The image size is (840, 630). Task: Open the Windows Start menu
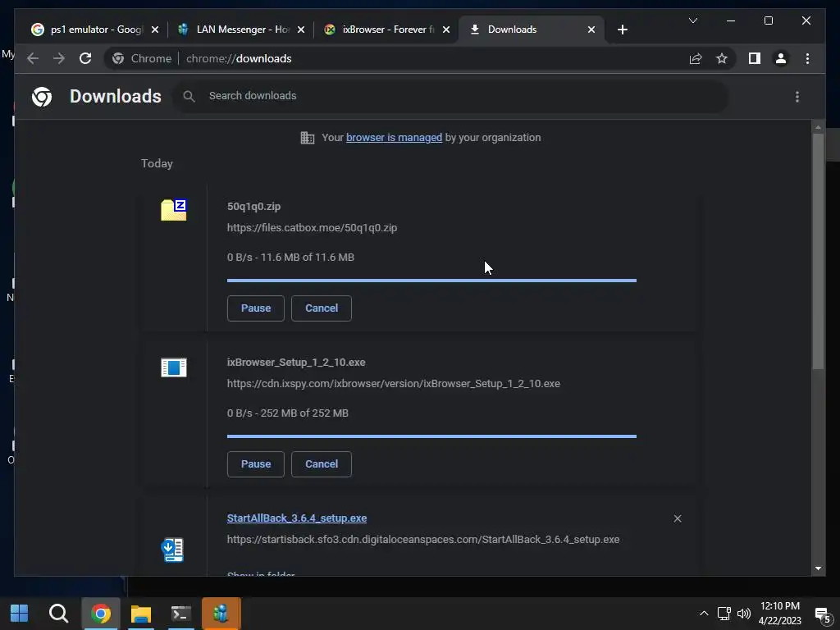(x=20, y=614)
